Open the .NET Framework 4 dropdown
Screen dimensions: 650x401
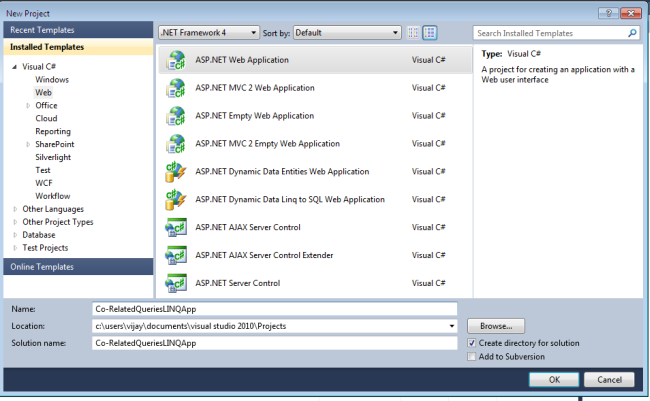[209, 33]
